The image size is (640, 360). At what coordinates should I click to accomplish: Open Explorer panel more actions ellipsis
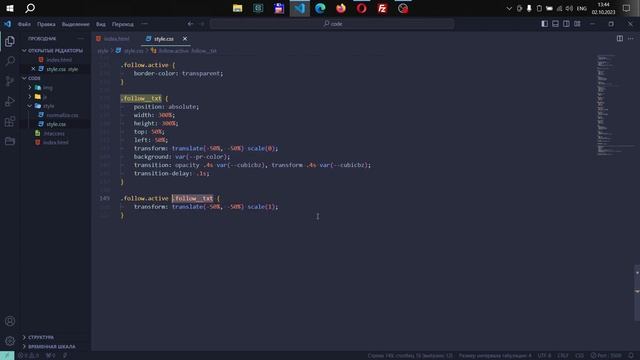(80, 38)
